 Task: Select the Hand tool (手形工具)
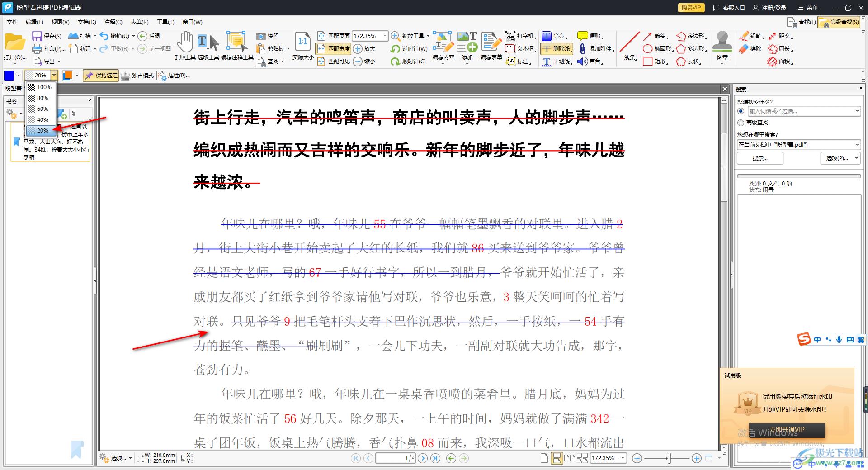click(184, 46)
